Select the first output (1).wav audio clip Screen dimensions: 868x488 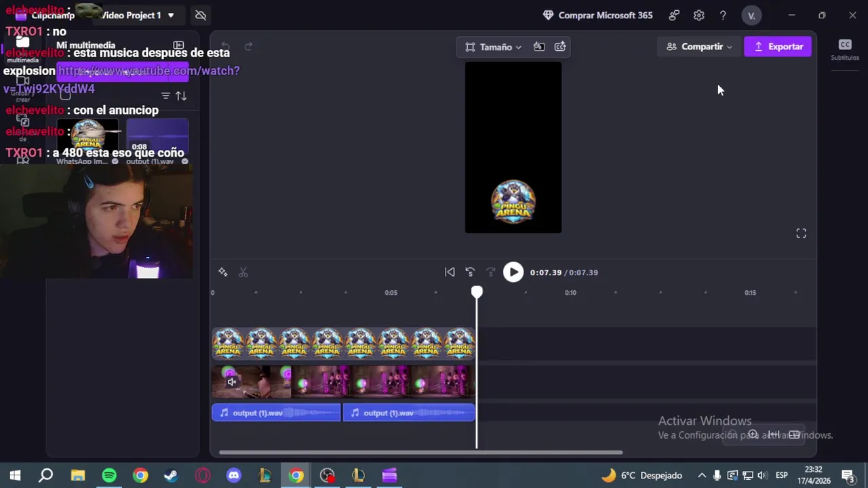(276, 413)
